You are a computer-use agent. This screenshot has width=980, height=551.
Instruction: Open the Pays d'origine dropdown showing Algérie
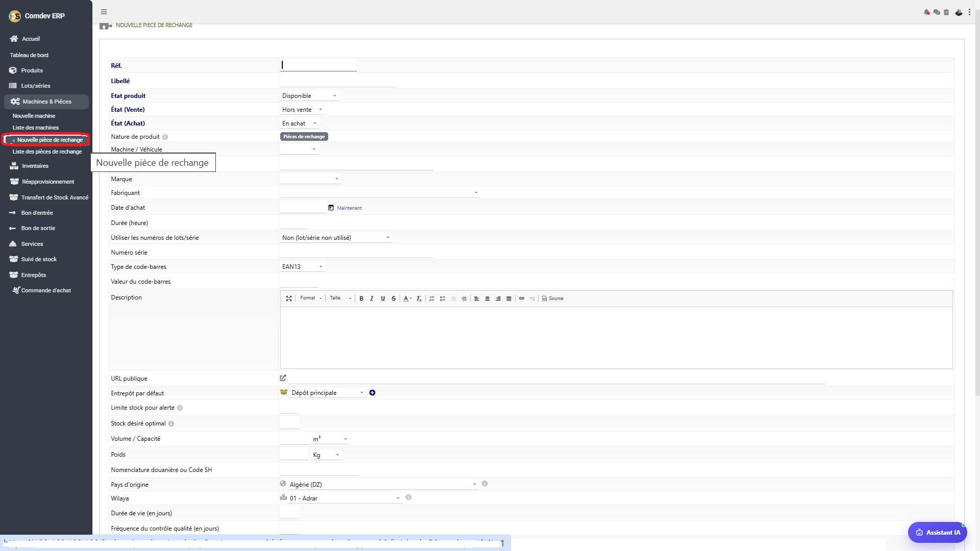point(383,485)
